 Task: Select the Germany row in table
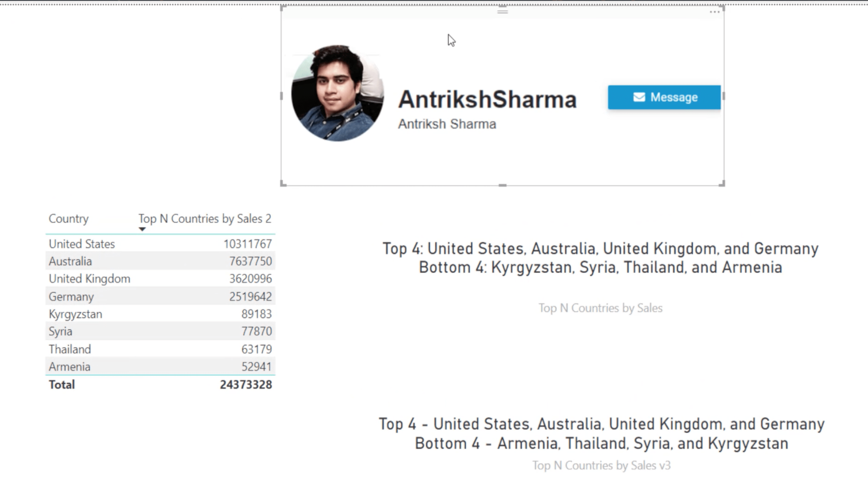coord(160,296)
